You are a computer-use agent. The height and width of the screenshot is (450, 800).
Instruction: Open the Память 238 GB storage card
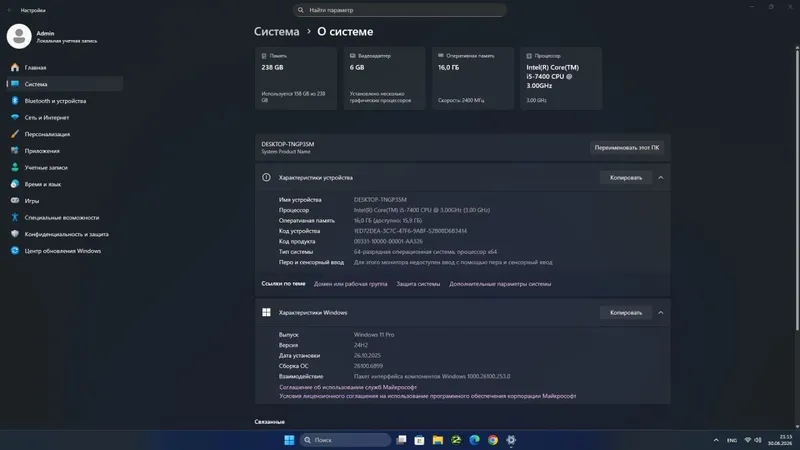tap(296, 79)
